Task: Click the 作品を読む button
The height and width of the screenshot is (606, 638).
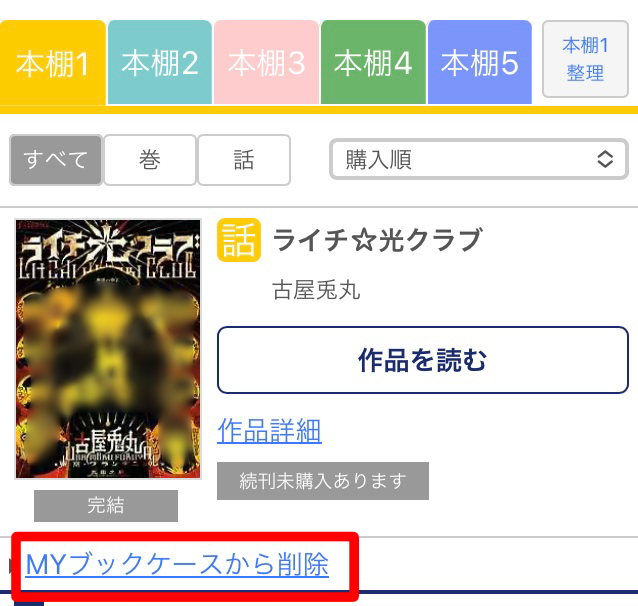Action: pyautogui.click(x=423, y=360)
